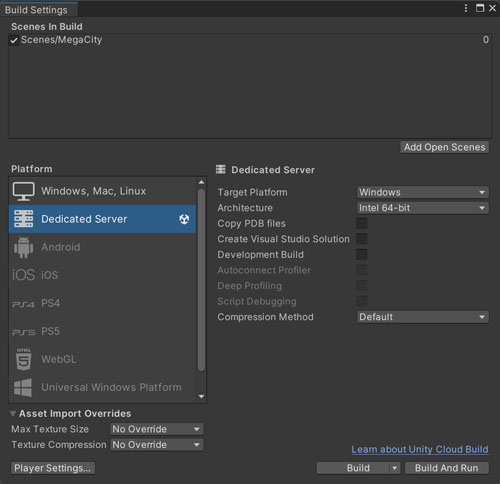This screenshot has width=500, height=484.
Task: Click the platform list scrollbar thumb
Action: click(201, 280)
